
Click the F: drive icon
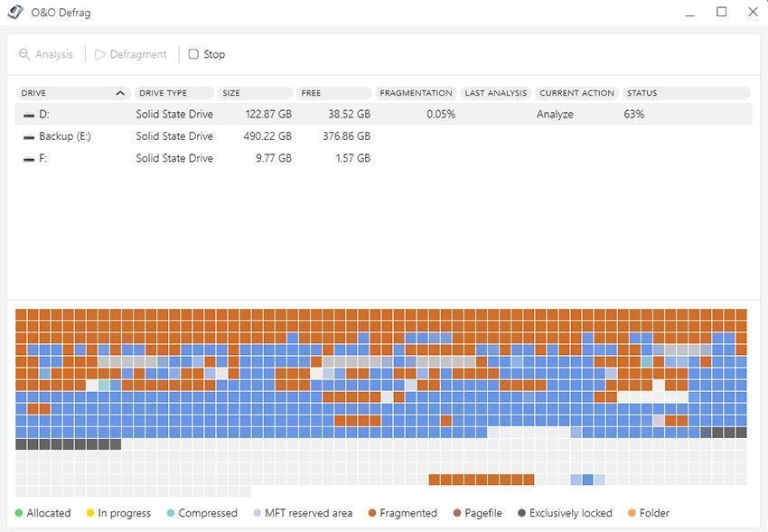[29, 159]
